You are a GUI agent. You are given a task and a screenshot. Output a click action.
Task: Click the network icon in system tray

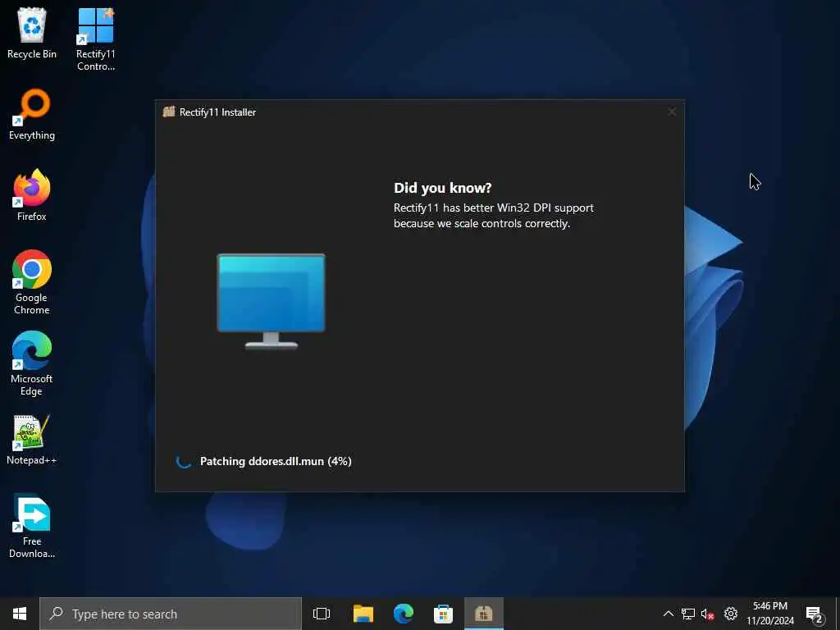(688, 614)
